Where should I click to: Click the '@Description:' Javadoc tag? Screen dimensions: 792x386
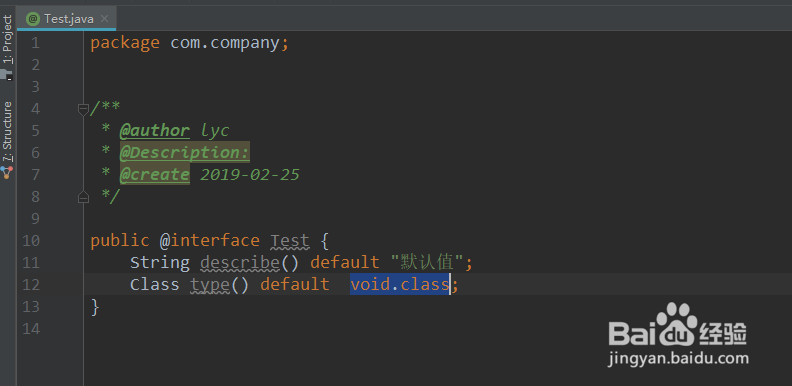click(x=185, y=153)
